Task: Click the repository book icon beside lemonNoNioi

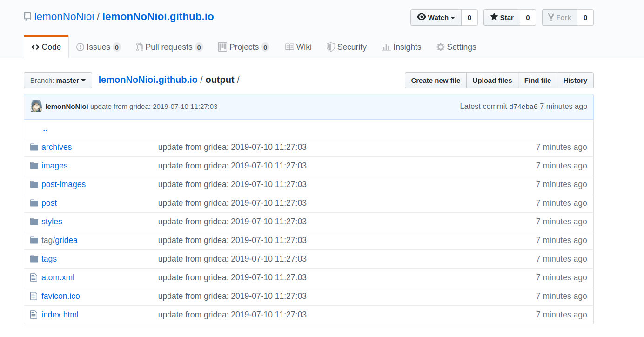Action: coord(27,16)
